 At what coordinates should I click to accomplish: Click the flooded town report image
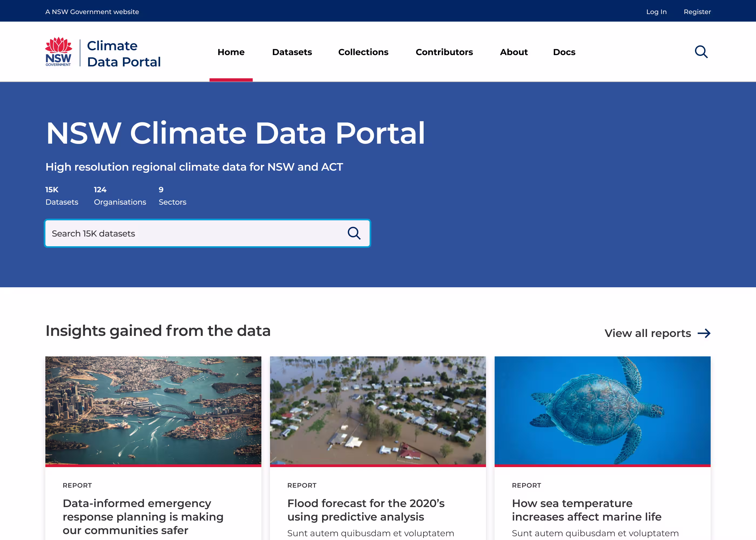[x=378, y=410]
